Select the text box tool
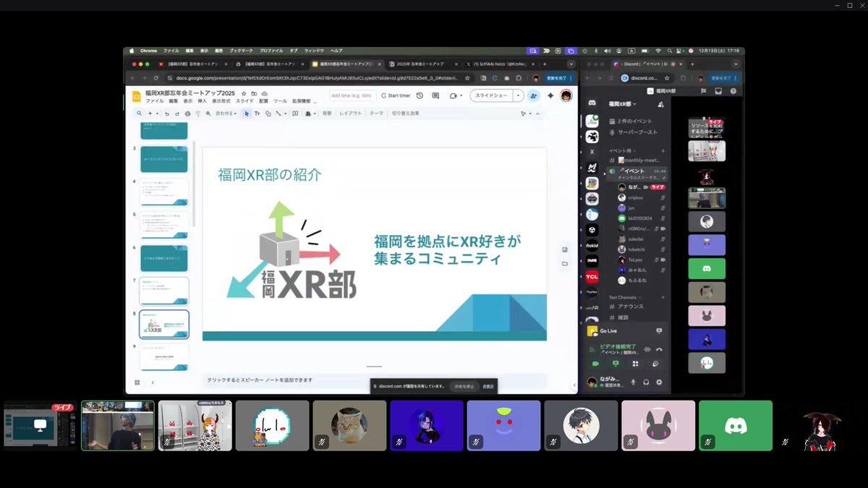The image size is (868, 488). point(257,114)
